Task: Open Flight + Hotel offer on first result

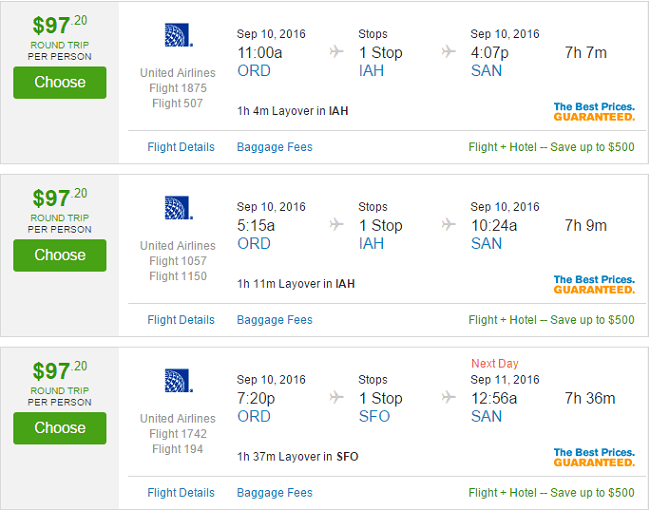Action: 551,147
